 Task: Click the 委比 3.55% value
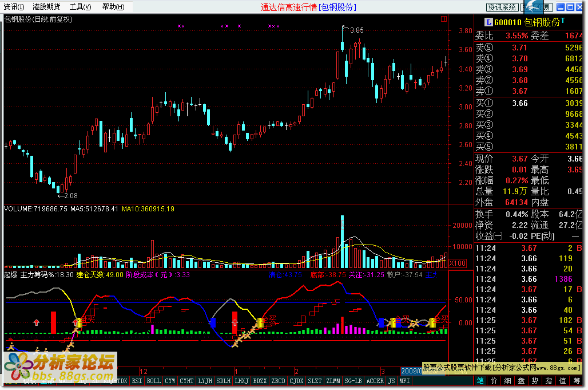pos(517,36)
